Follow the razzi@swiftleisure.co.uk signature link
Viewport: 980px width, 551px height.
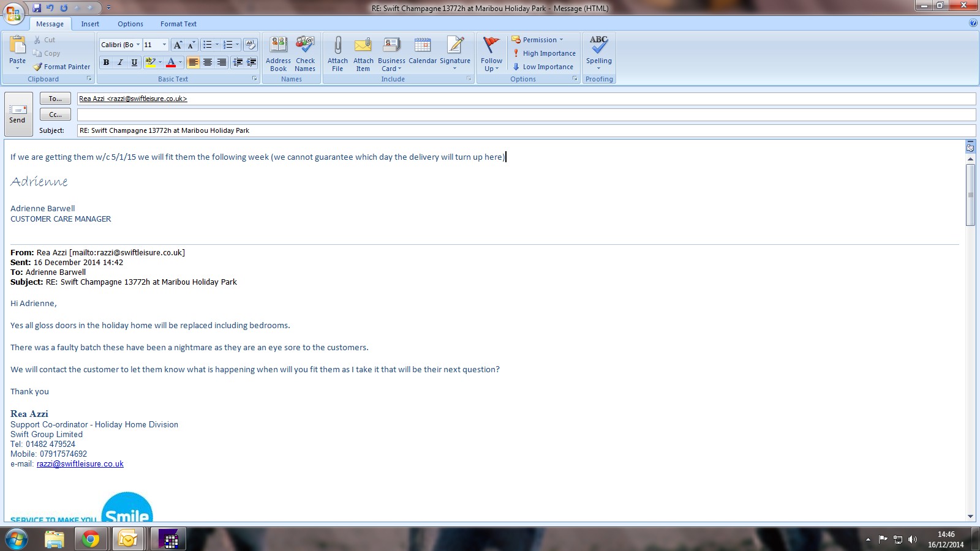pyautogui.click(x=80, y=464)
